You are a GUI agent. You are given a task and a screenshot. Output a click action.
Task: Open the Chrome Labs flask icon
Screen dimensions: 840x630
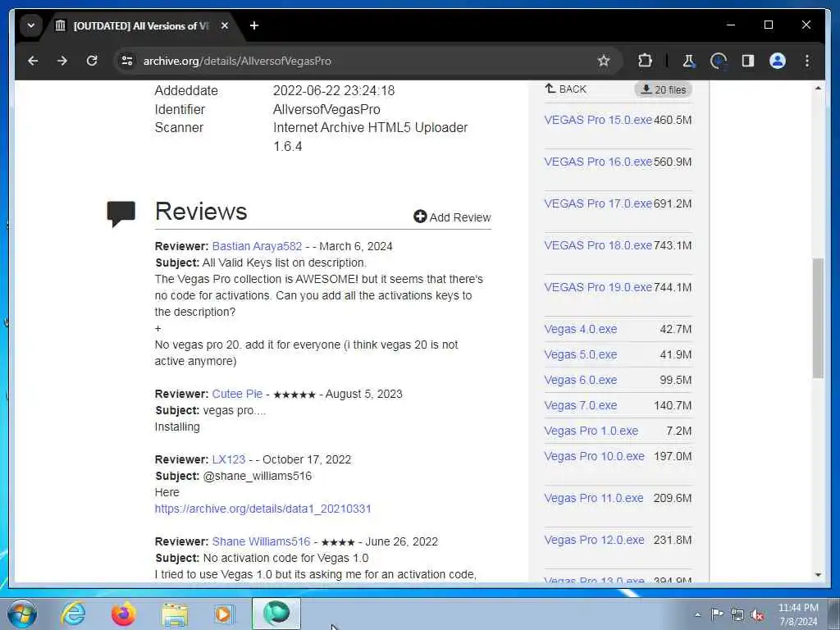pos(689,61)
